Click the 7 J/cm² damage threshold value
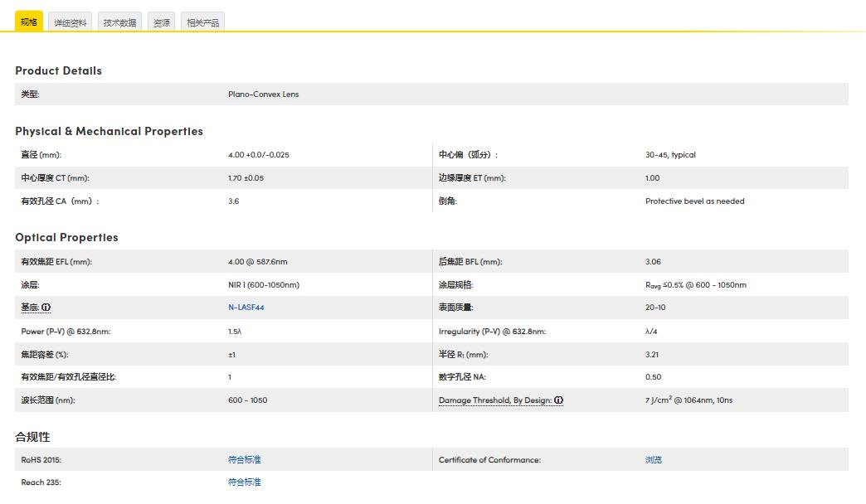This screenshot has height=504, width=866. click(x=688, y=400)
